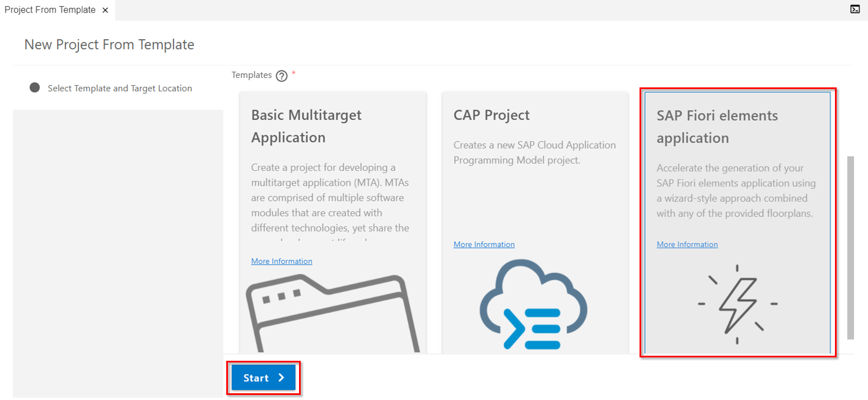Click the Templates label
Image resolution: width=868 pixels, height=400 pixels.
click(x=251, y=75)
